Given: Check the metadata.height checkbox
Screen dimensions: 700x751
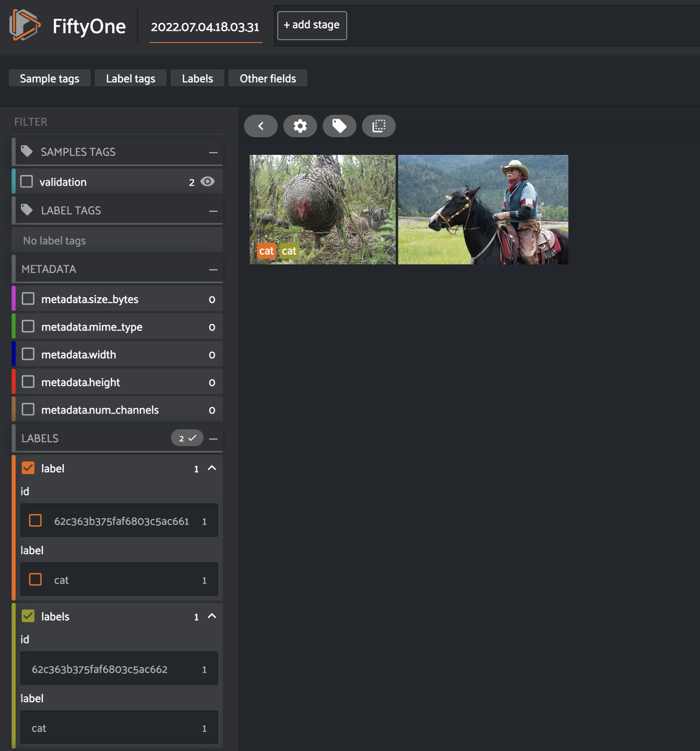Looking at the screenshot, I should point(28,382).
